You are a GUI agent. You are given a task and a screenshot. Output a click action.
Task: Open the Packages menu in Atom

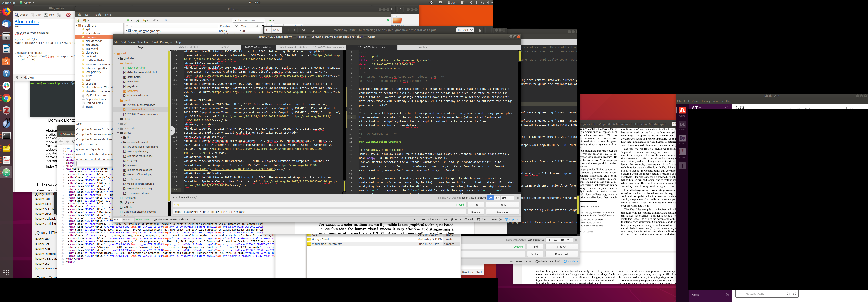pos(166,42)
